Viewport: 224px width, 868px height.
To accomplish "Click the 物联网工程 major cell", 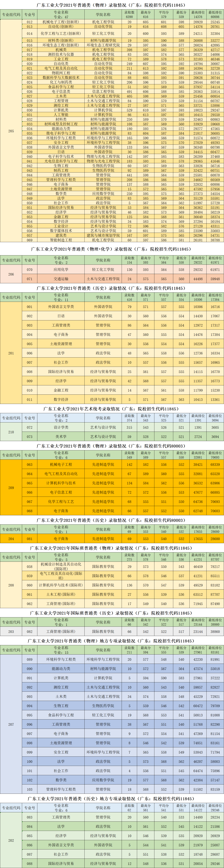I will pyautogui.click(x=61, y=73).
